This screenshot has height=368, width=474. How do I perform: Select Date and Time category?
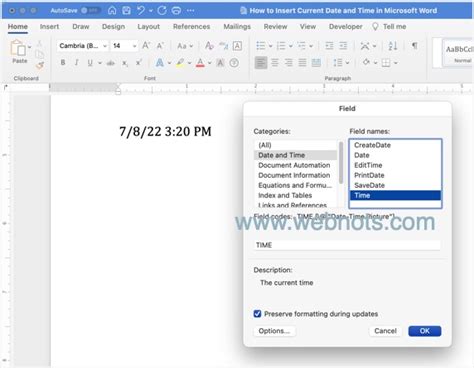click(x=295, y=155)
